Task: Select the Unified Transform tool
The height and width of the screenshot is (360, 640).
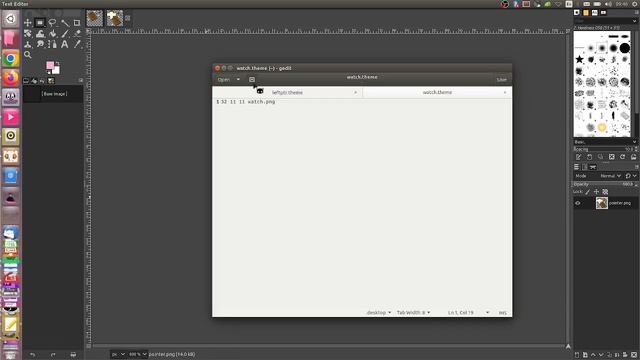Action: pos(28,33)
